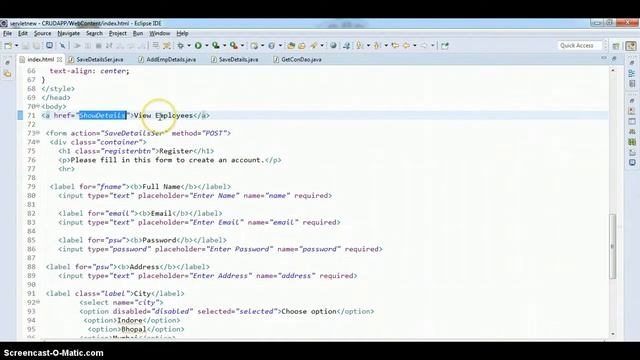Image resolution: width=640 pixels, height=360 pixels.
Task: Click the Debug gear icon in toolbar
Action: (x=180, y=46)
